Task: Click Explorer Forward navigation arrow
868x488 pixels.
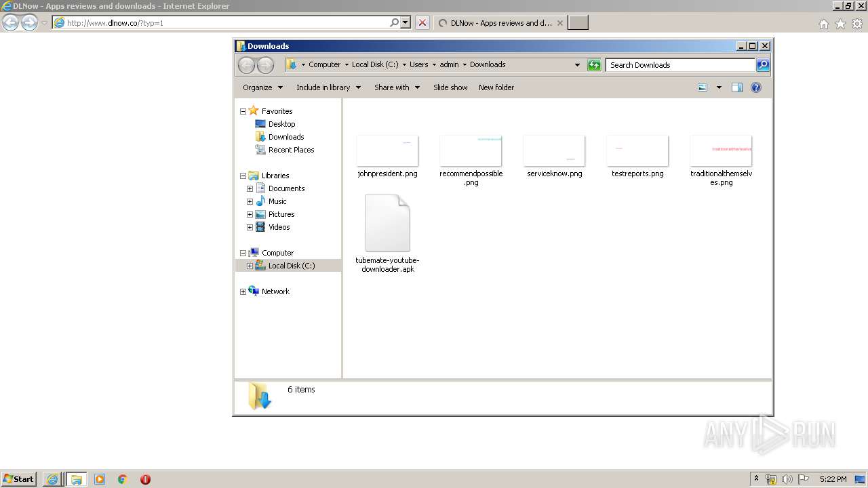Action: pyautogui.click(x=265, y=65)
